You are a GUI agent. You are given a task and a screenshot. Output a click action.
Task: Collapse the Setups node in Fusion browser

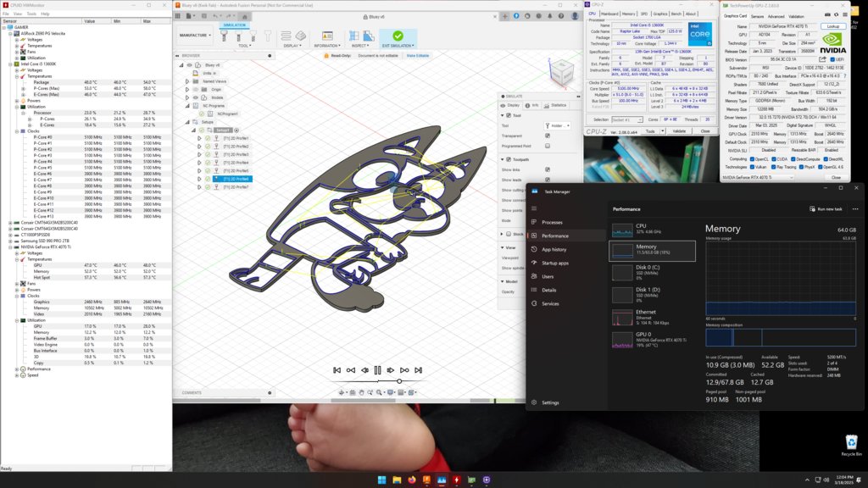[187, 122]
